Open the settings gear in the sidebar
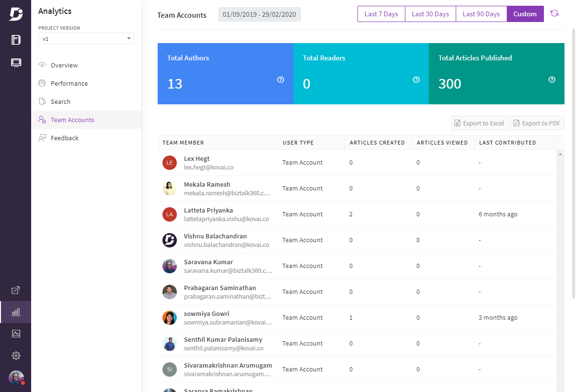This screenshot has width=576, height=392. pyautogui.click(x=16, y=356)
